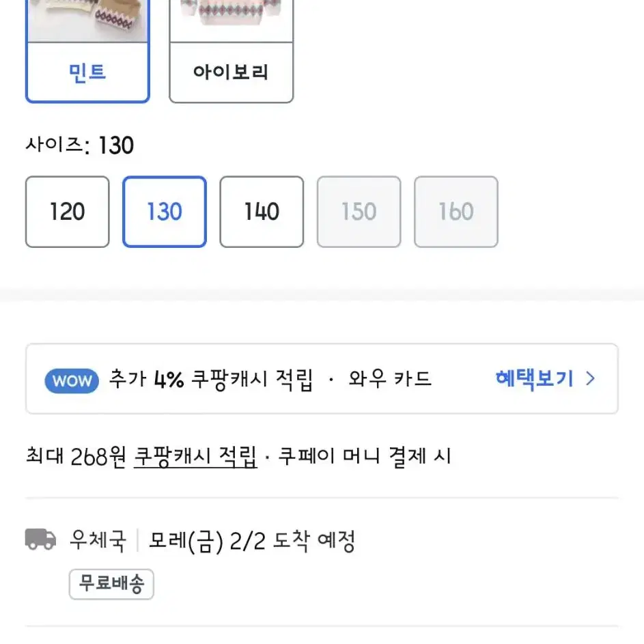The width and height of the screenshot is (644, 644).
Task: Open the underlined 쿠팡캐시 적립 link
Action: (195, 457)
